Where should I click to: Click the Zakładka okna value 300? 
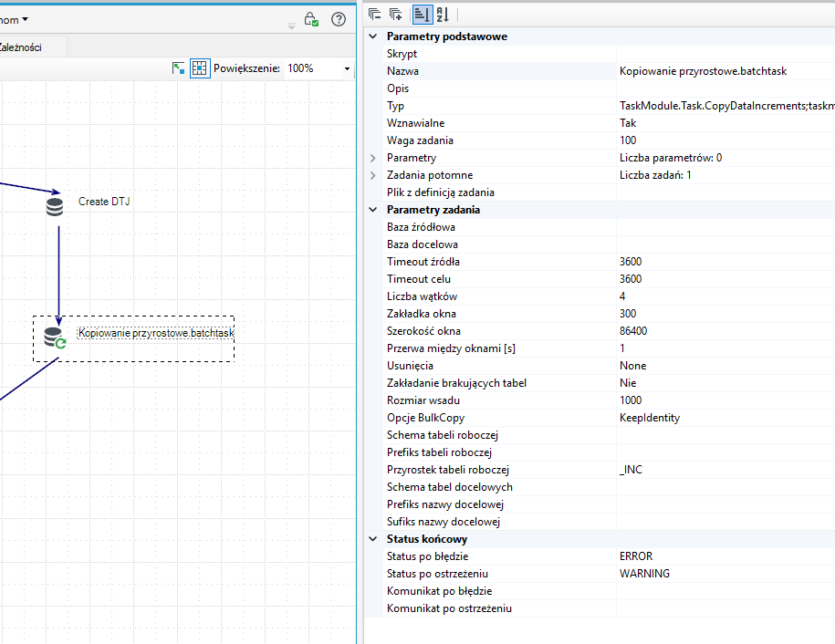(x=628, y=314)
